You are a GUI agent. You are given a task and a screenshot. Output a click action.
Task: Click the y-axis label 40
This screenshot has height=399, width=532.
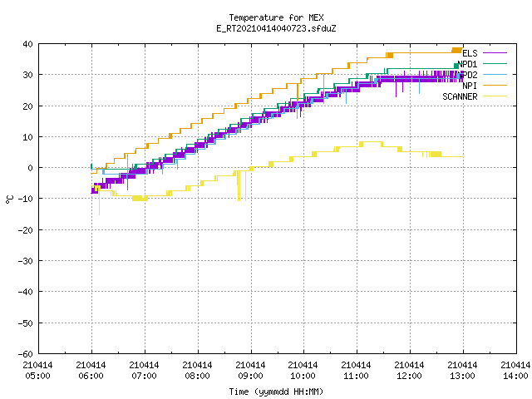pos(27,44)
